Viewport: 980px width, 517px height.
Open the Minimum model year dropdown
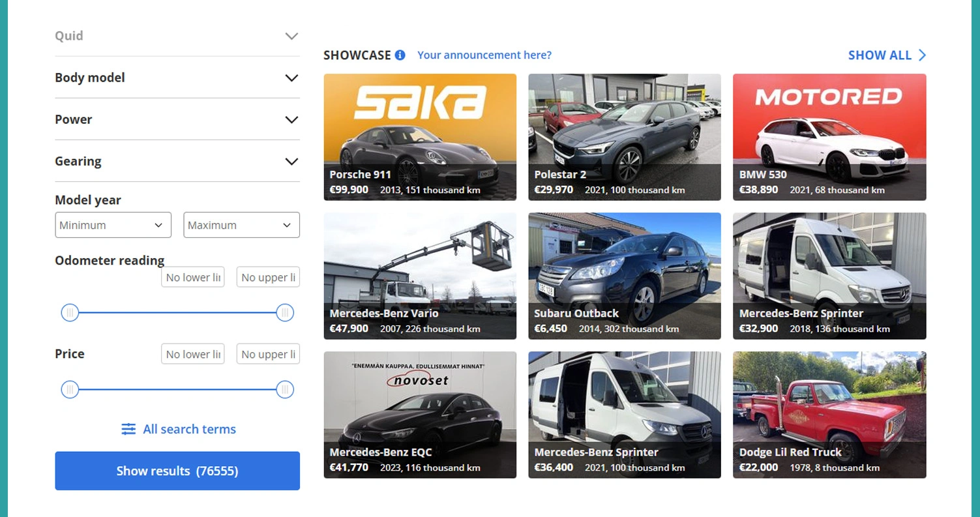click(113, 224)
